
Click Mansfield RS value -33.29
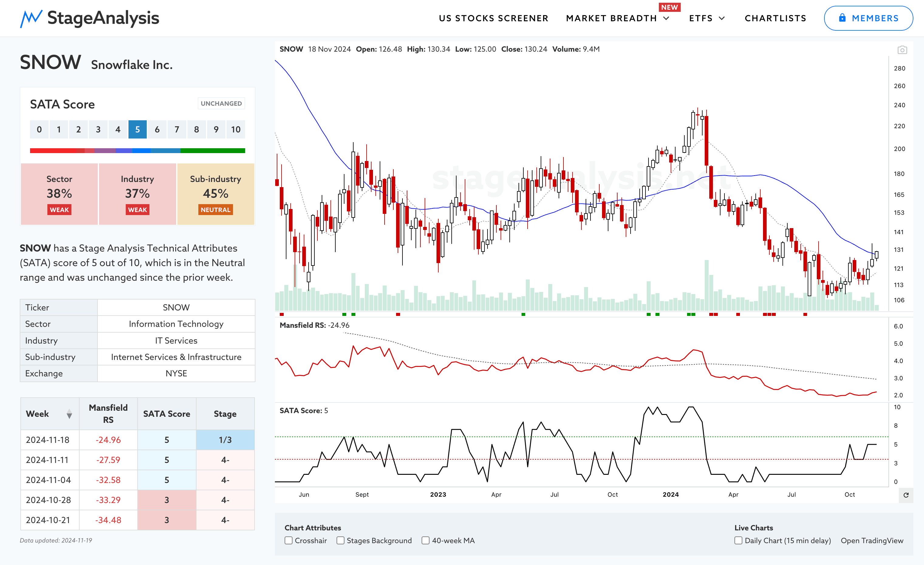[x=108, y=500]
